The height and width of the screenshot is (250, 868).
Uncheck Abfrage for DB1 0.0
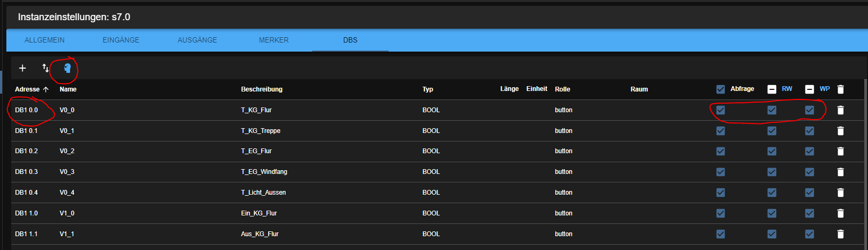720,110
